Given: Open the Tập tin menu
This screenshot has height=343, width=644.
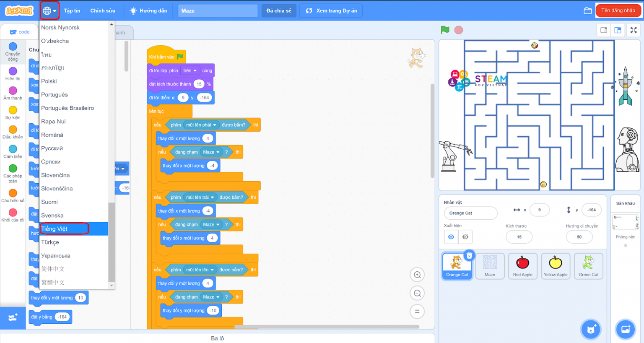Looking at the screenshot, I should 72,11.
